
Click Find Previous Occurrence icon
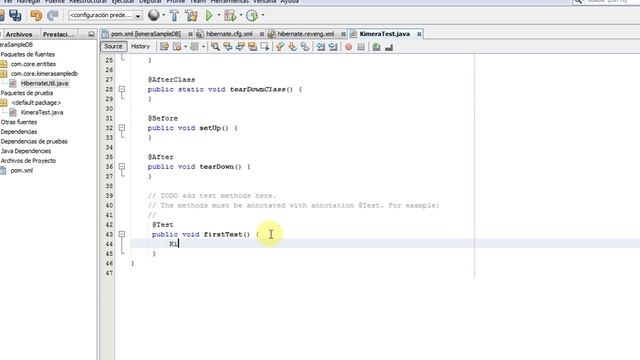click(228, 47)
